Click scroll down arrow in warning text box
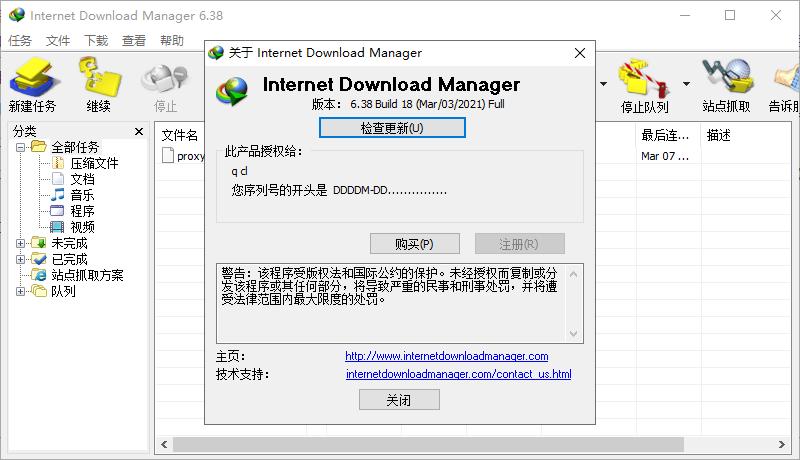 [573, 334]
